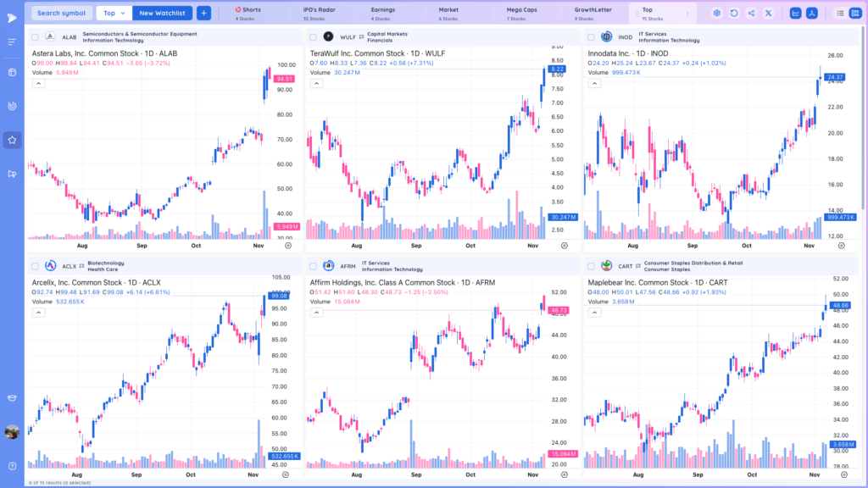The width and height of the screenshot is (868, 488).
Task: Open the hexagon settings icon in the toolbar
Action: coord(717,13)
